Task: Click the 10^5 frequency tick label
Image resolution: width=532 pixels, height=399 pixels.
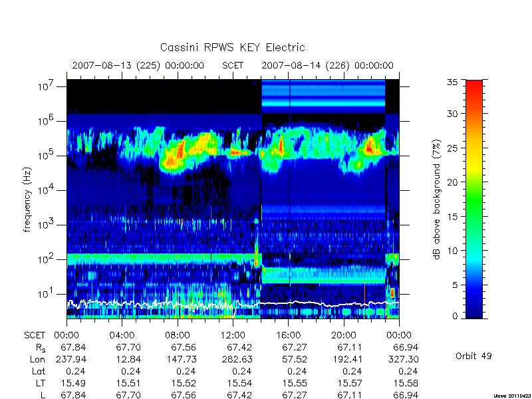Action: [47, 156]
